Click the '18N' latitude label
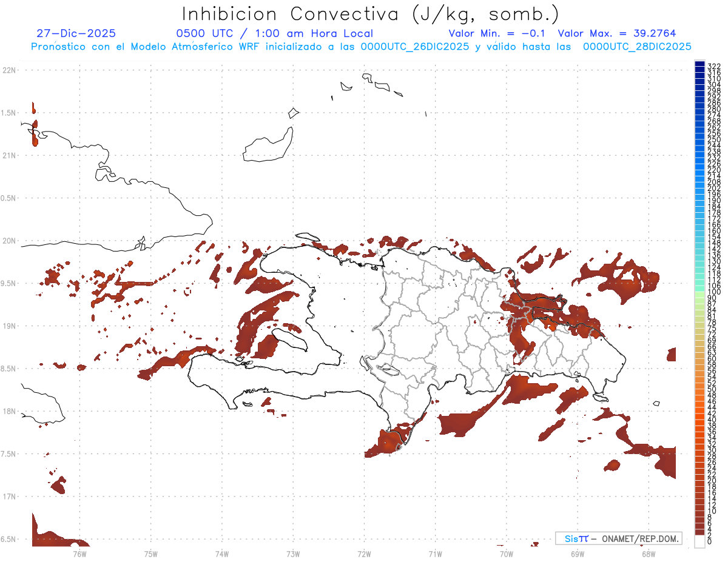 [9, 412]
